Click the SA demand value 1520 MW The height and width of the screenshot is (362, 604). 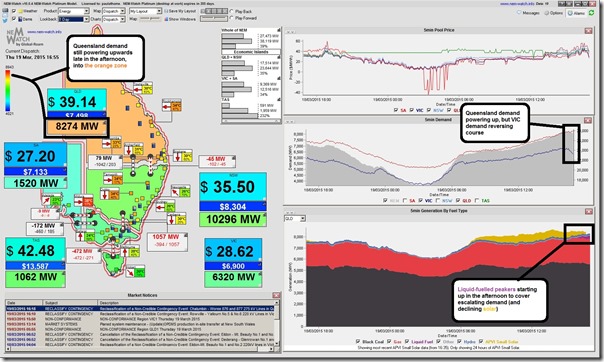point(35,183)
